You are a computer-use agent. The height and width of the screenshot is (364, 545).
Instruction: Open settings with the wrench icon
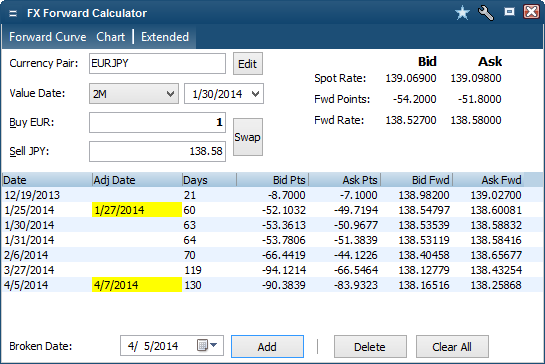tap(486, 13)
